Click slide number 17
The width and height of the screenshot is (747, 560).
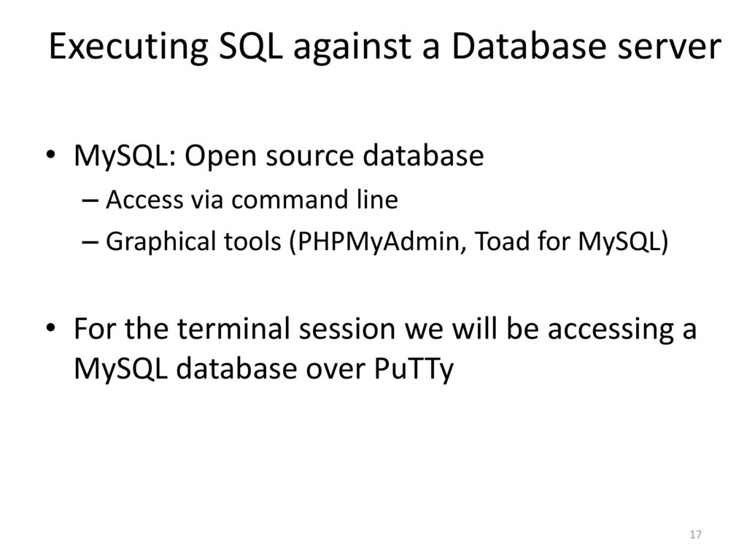[x=694, y=536]
